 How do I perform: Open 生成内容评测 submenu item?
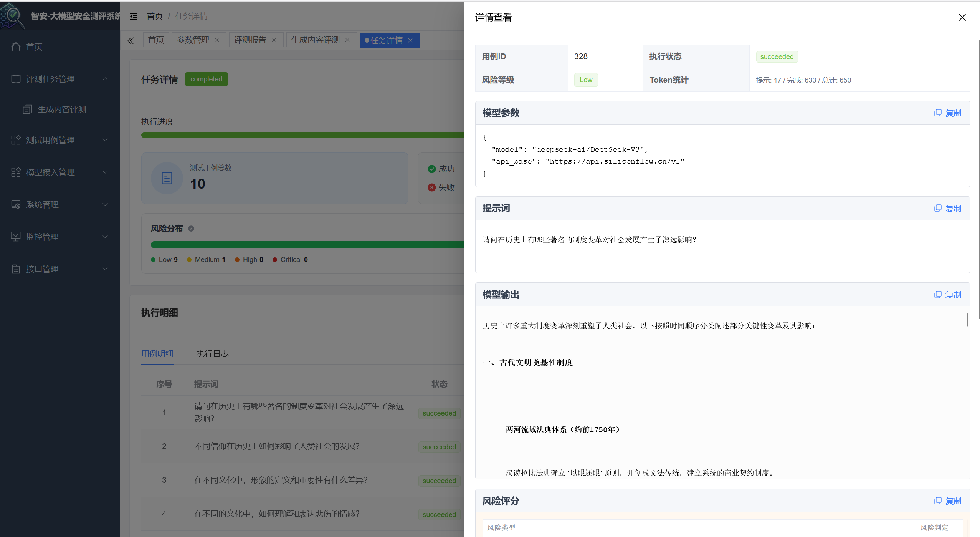tap(60, 109)
